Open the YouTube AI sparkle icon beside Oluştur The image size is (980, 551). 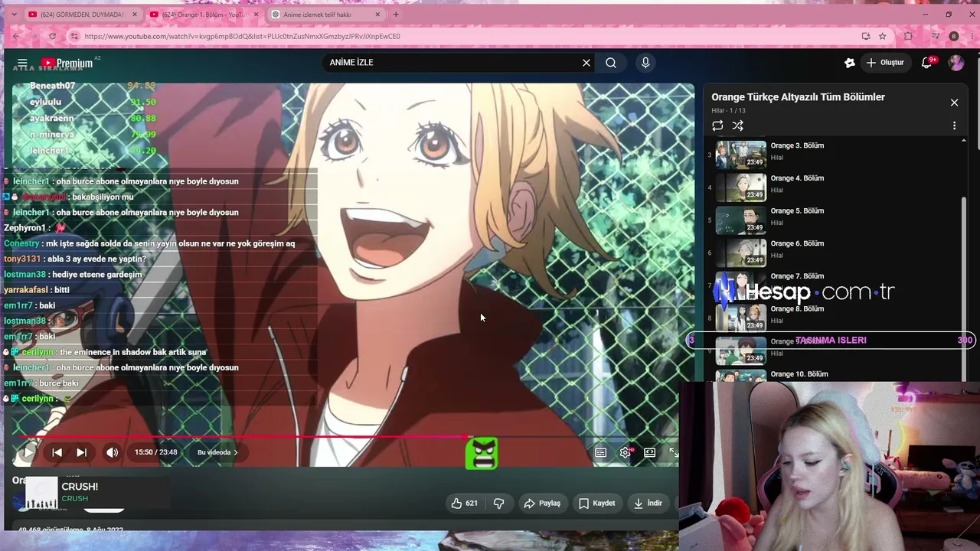(x=850, y=63)
